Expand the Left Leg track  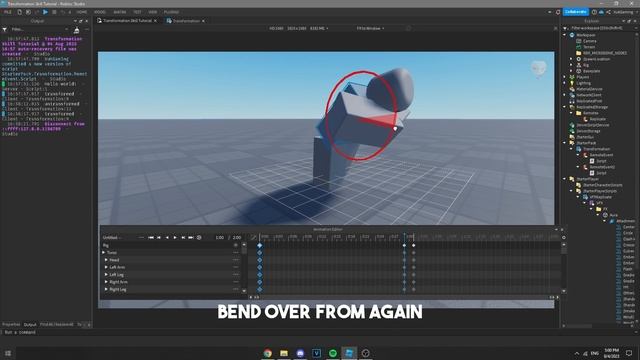[x=106, y=275]
